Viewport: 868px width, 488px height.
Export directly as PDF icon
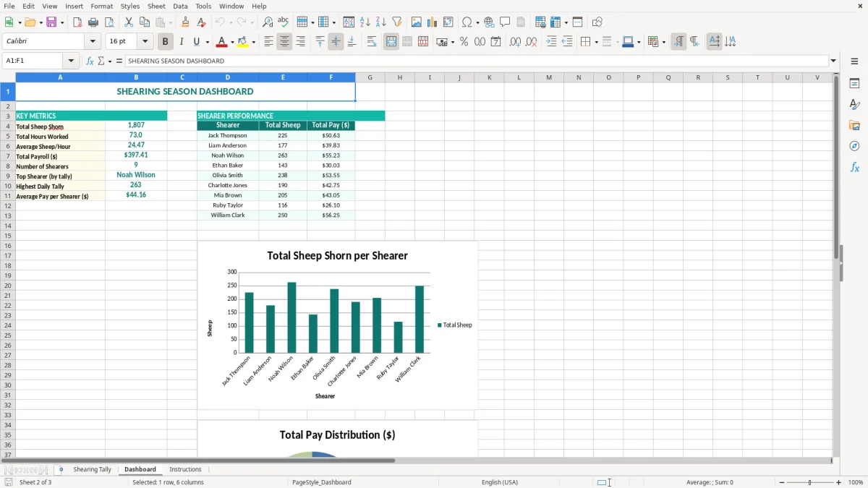(x=77, y=22)
